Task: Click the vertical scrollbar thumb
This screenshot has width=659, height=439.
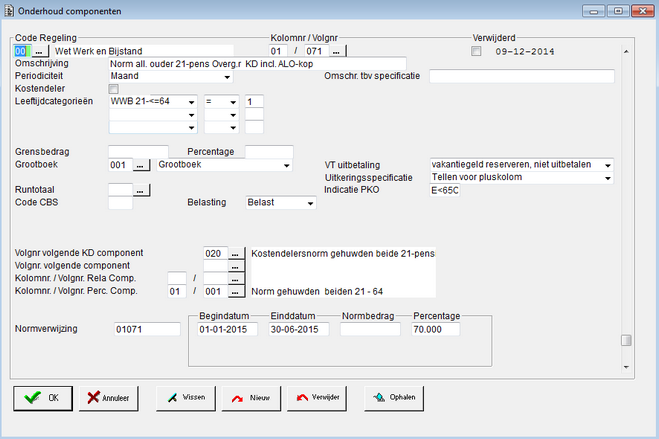Action: (626, 340)
